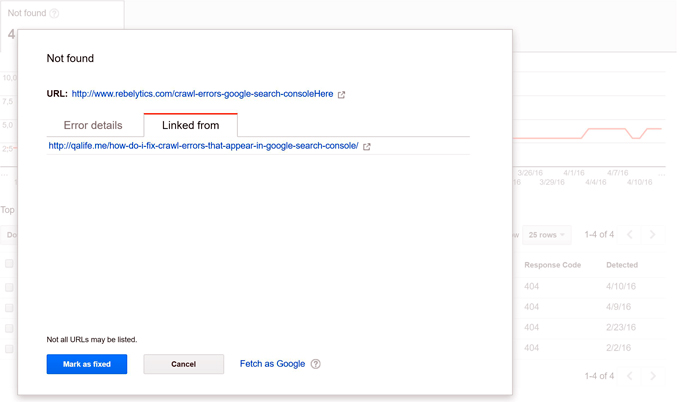The width and height of the screenshot is (680, 402).
Task: Click previous page arrow below the table
Action: point(630,376)
